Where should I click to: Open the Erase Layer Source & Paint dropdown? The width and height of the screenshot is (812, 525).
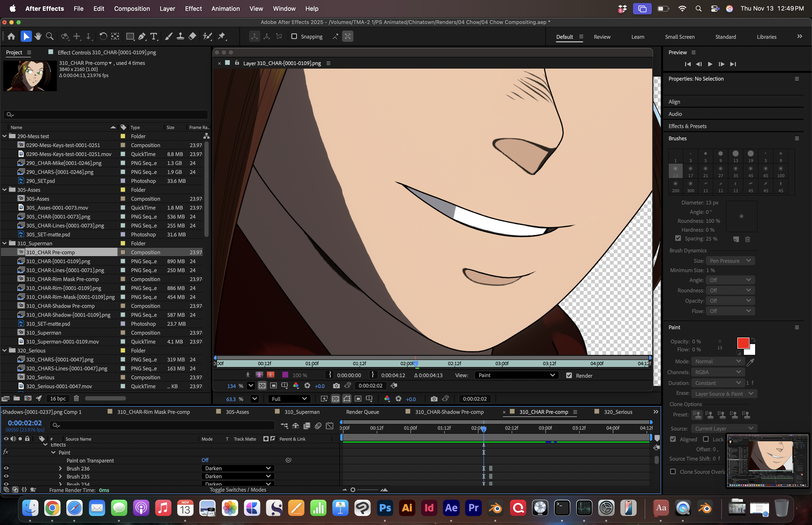pos(724,394)
